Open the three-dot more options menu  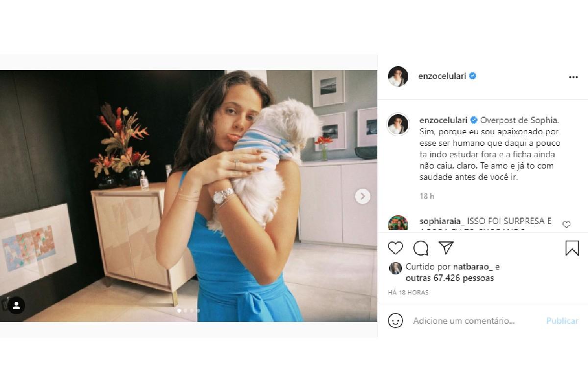click(x=573, y=77)
